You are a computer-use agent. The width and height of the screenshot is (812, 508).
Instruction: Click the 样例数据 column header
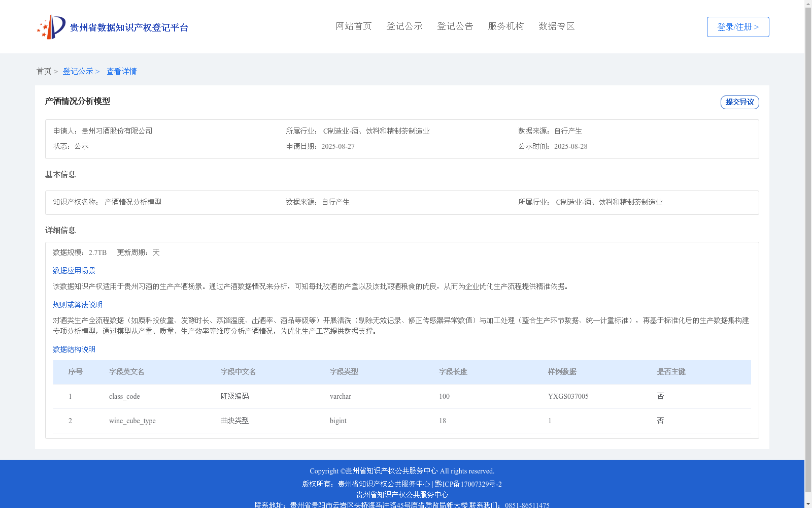[562, 372]
